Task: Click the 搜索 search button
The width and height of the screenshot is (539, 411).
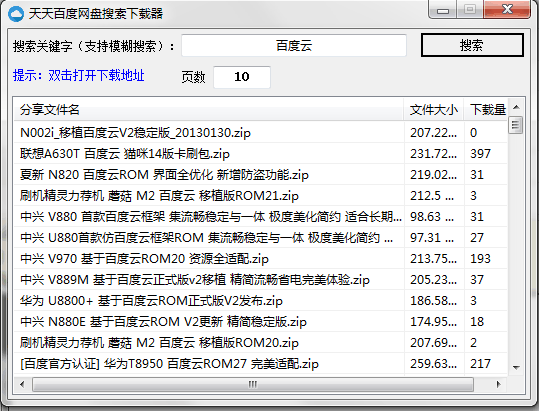Action: (x=472, y=45)
